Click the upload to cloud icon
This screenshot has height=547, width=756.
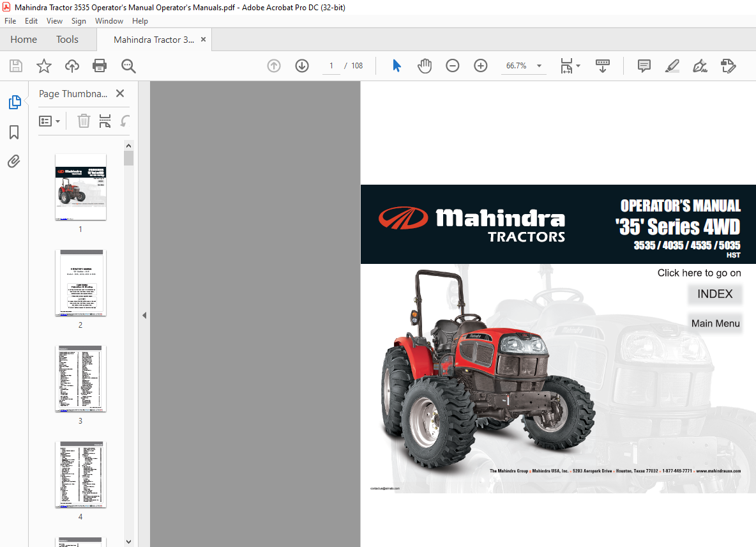tap(72, 66)
